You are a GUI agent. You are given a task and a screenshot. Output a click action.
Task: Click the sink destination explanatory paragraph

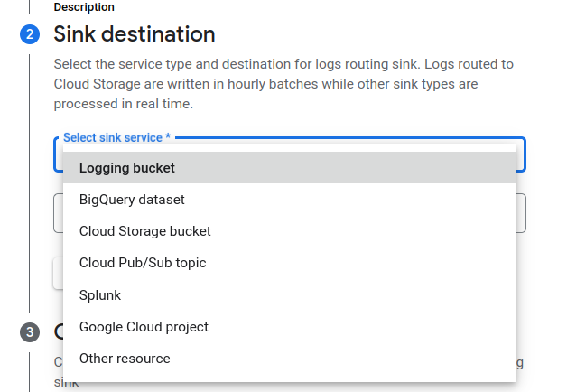283,84
